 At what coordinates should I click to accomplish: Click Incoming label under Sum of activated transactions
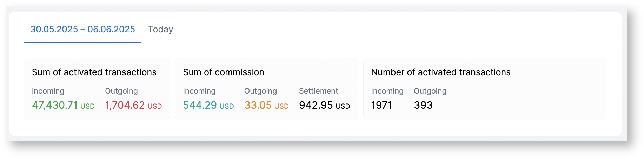point(48,91)
